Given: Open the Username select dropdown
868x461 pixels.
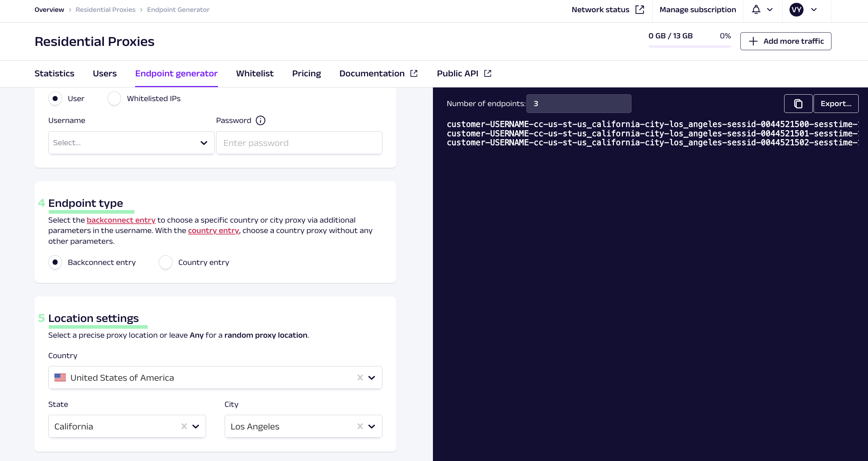Looking at the screenshot, I should 131,143.
